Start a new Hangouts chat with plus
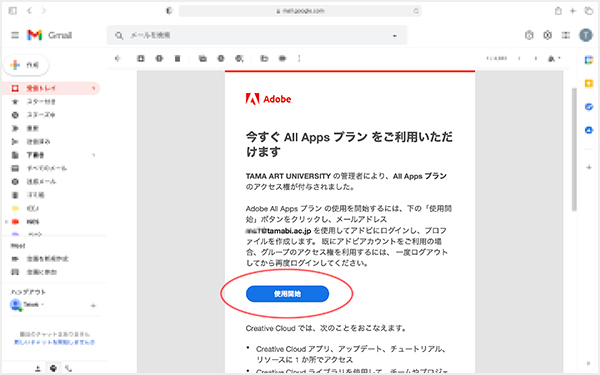 tap(93, 306)
